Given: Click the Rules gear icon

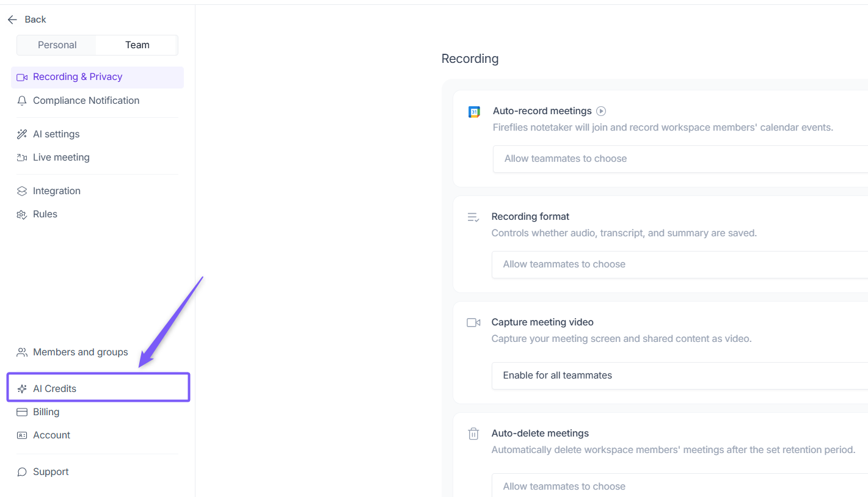Looking at the screenshot, I should click(x=22, y=214).
